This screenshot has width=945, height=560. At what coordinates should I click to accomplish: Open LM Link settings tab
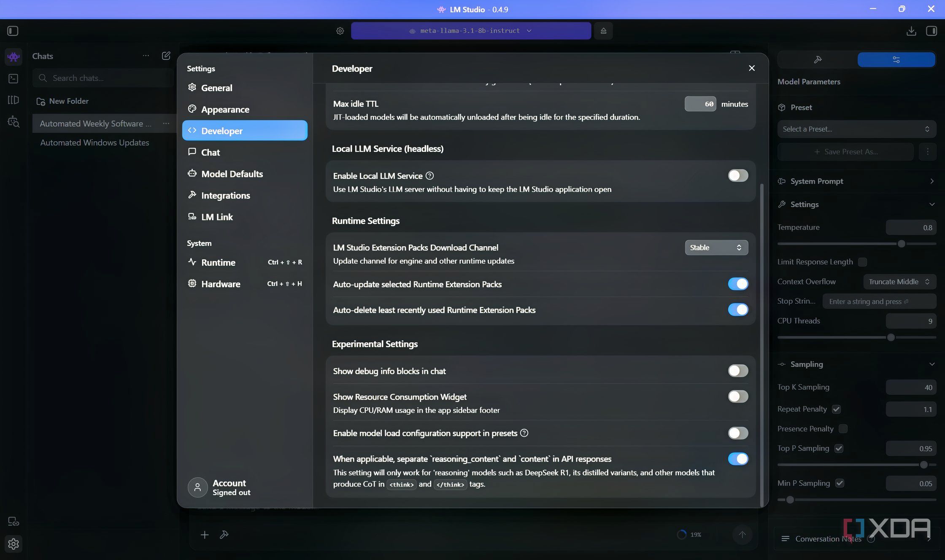pyautogui.click(x=245, y=217)
